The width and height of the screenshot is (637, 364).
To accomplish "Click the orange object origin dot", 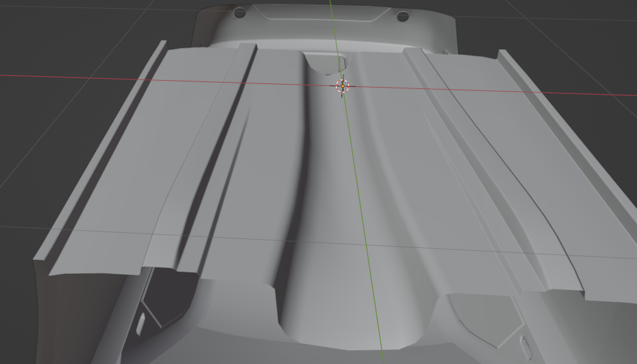I will (x=342, y=86).
